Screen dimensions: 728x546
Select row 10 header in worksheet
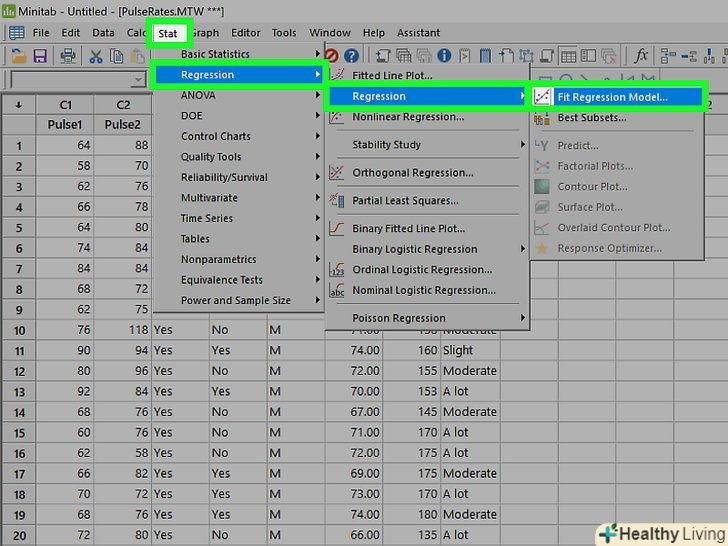tap(18, 330)
